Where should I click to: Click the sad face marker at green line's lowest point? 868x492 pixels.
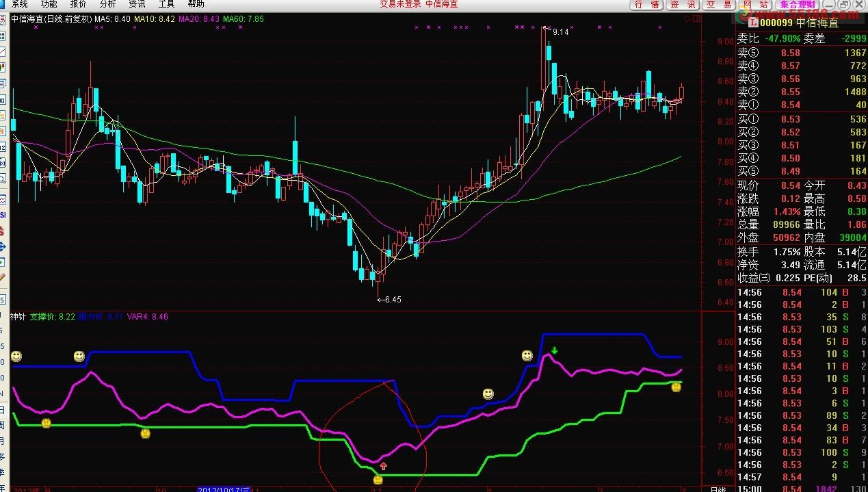coord(378,480)
